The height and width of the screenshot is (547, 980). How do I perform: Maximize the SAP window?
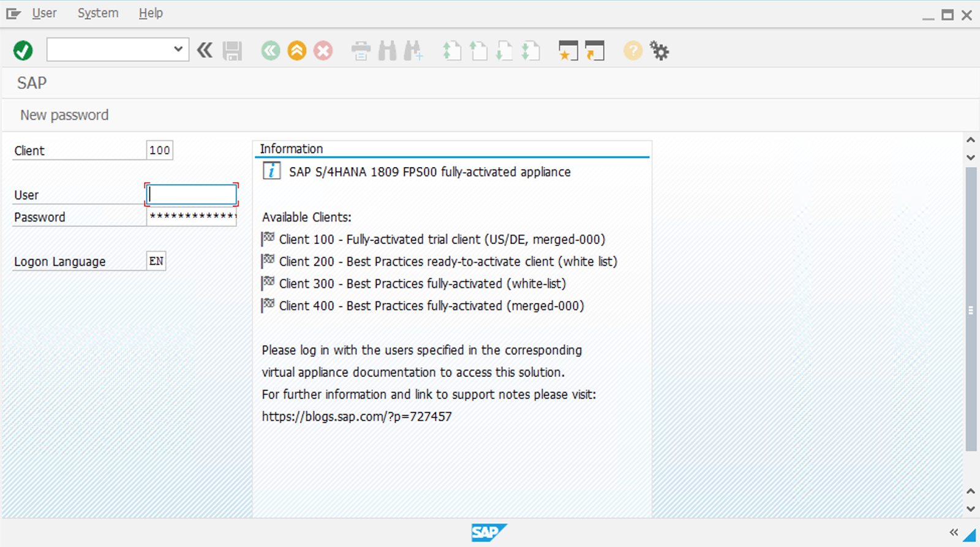pyautogui.click(x=948, y=15)
